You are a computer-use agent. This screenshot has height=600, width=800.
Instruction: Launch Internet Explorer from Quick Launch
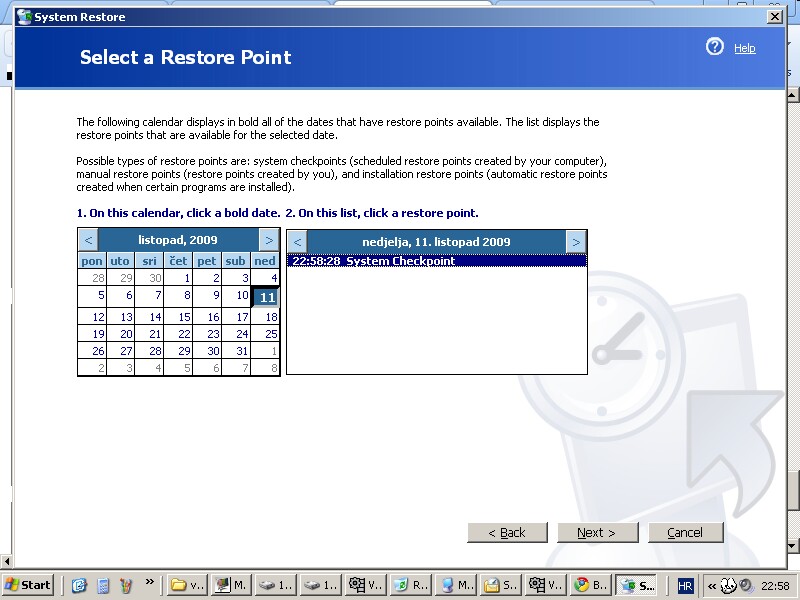[79, 585]
